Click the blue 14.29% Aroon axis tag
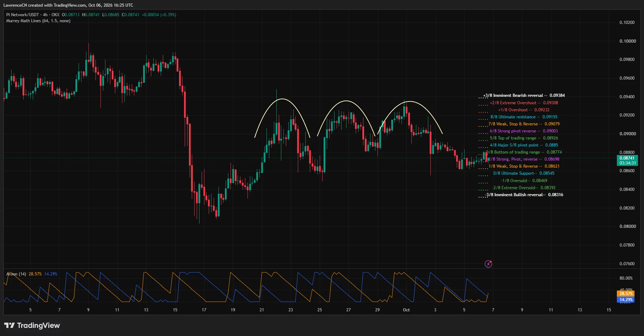The height and width of the screenshot is (336, 644). (x=626, y=300)
